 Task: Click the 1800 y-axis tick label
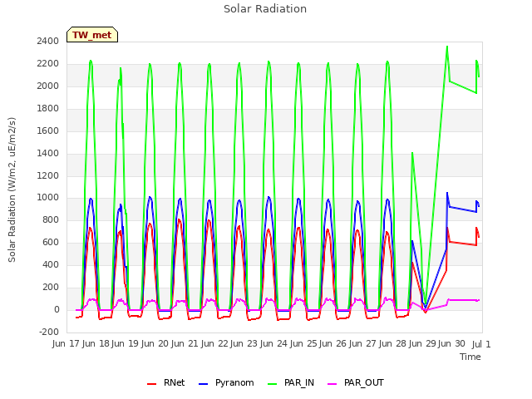(x=48, y=108)
